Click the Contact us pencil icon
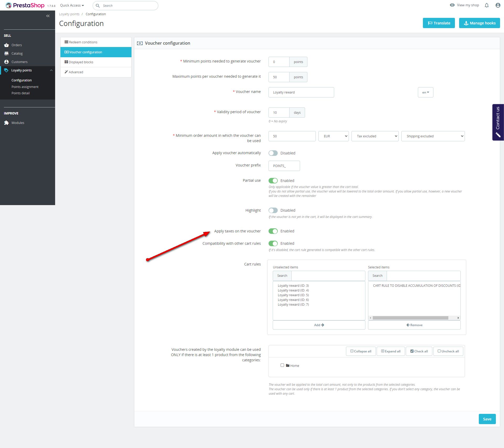Image resolution: width=504 pixels, height=448 pixels. pos(498,135)
